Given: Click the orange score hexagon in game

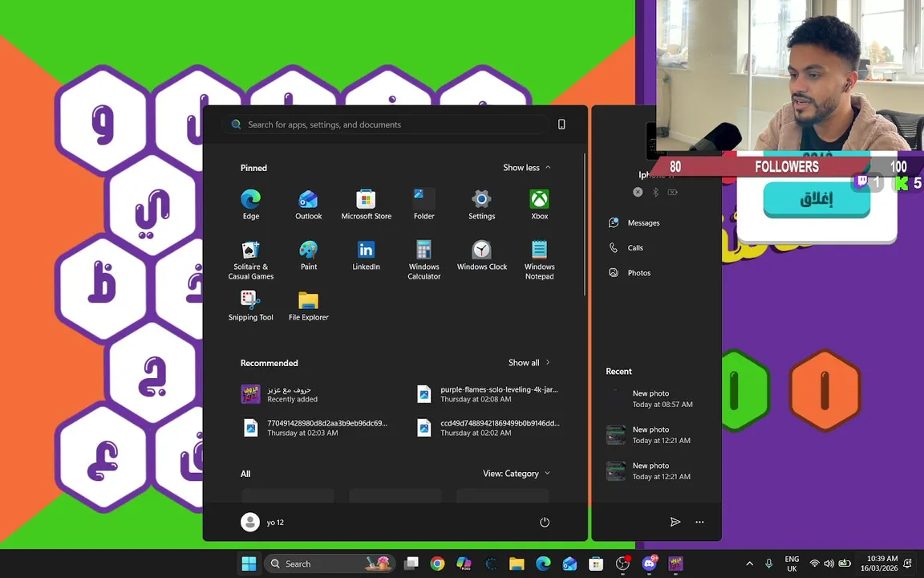Looking at the screenshot, I should click(825, 390).
